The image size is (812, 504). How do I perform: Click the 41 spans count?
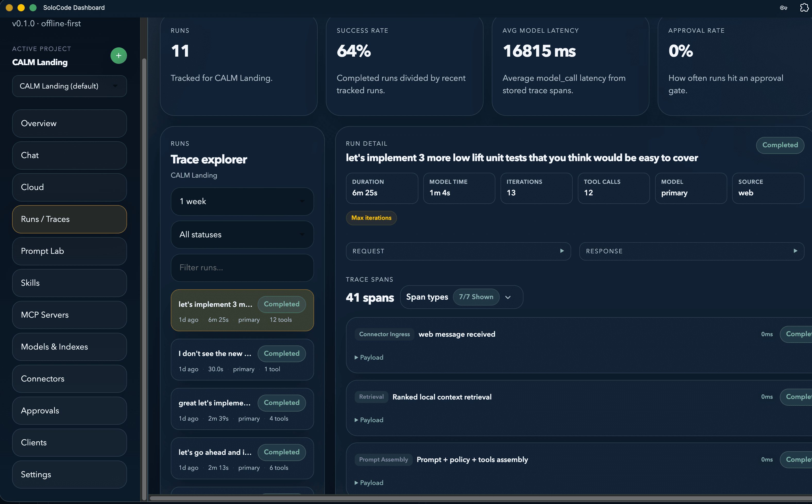tap(370, 297)
